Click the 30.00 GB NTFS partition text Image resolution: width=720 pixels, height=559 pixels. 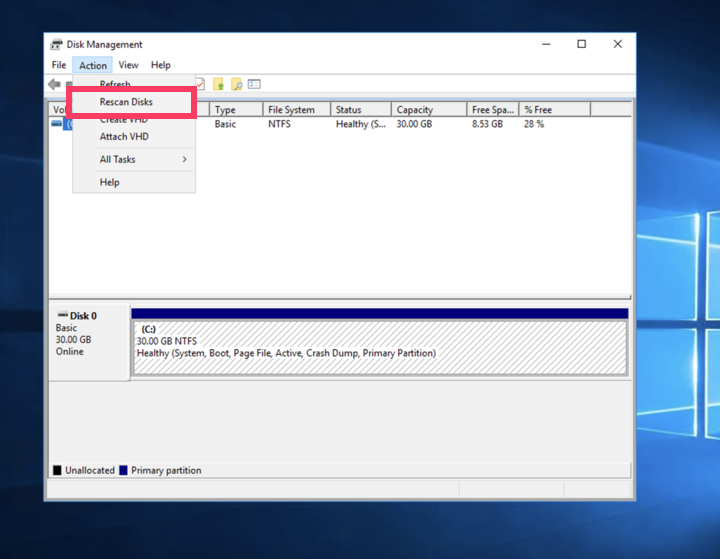[167, 341]
